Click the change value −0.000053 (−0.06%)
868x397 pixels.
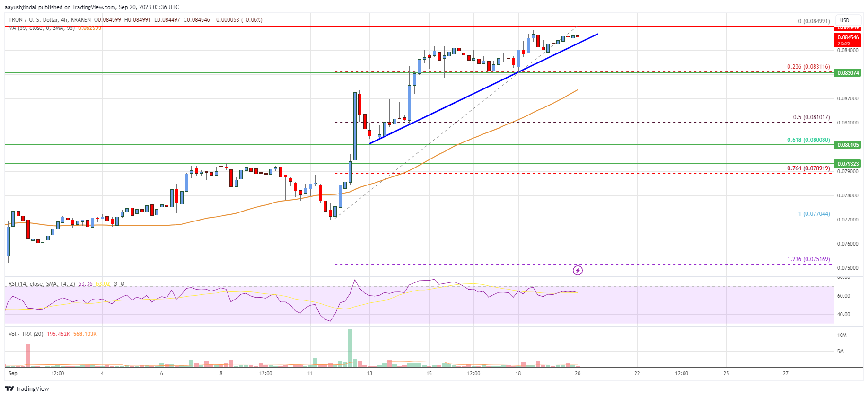tap(238, 20)
